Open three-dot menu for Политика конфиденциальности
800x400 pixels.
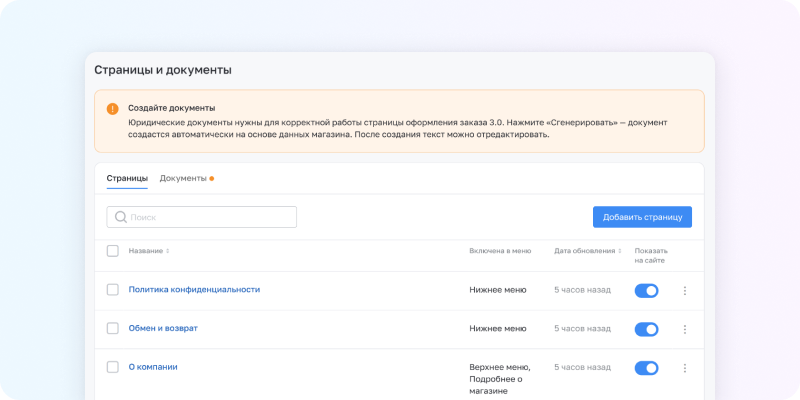(685, 291)
